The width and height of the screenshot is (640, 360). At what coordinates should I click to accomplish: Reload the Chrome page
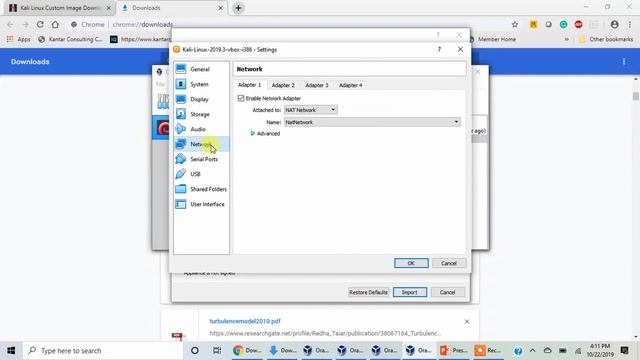40,24
